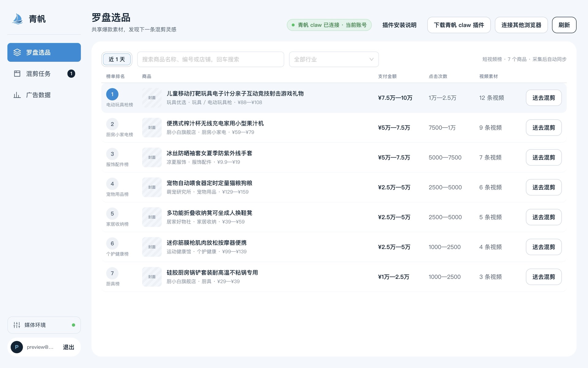Send 儿童移动打靶玩具 to 混剪
The width and height of the screenshot is (588, 368).
544,98
